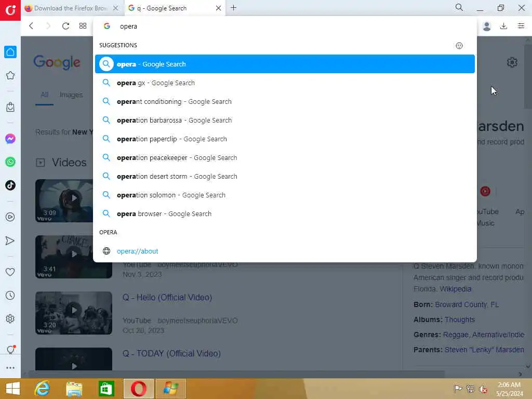Open the Windows Store taskbar icon
Screen dimensions: 532x399
[x=106, y=389]
